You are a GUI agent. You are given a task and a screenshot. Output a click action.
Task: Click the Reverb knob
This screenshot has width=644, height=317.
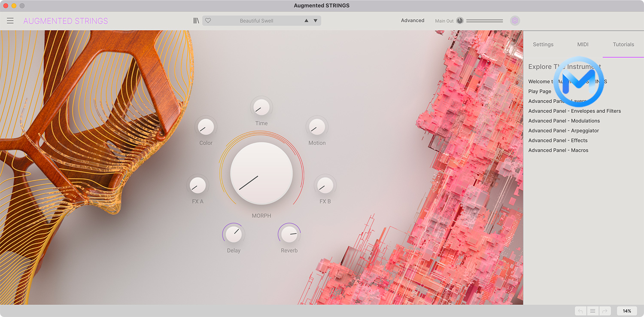click(289, 234)
